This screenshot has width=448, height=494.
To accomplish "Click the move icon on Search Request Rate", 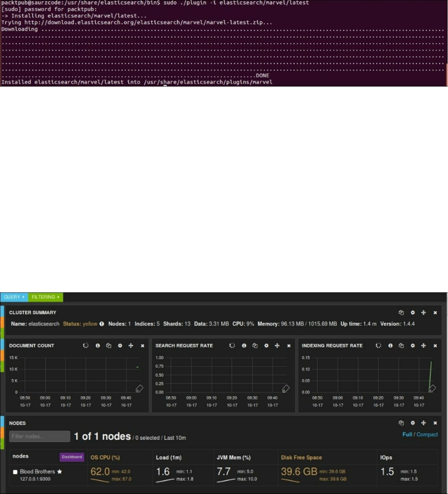I will [x=277, y=346].
